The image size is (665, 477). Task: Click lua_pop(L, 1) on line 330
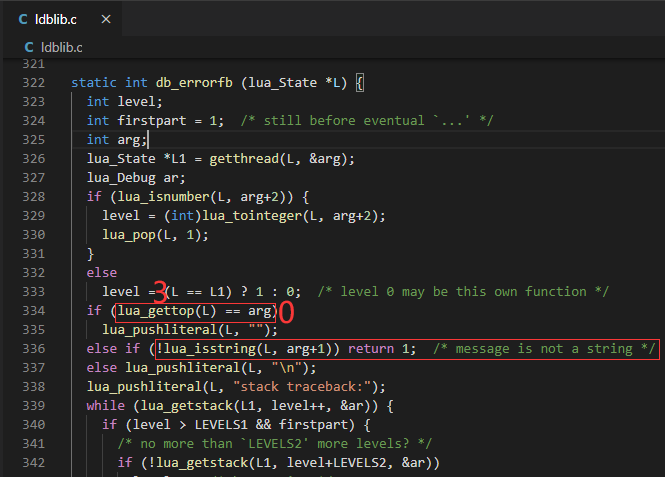[x=155, y=235]
